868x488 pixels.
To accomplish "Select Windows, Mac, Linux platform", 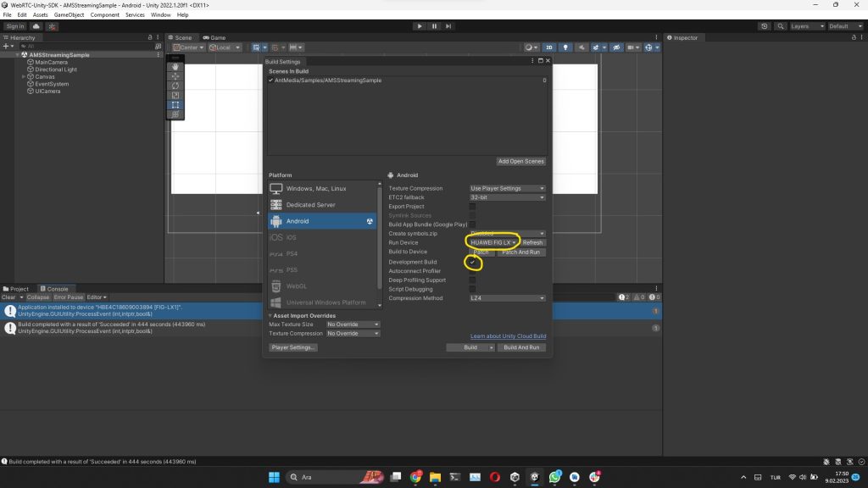I will [x=322, y=189].
